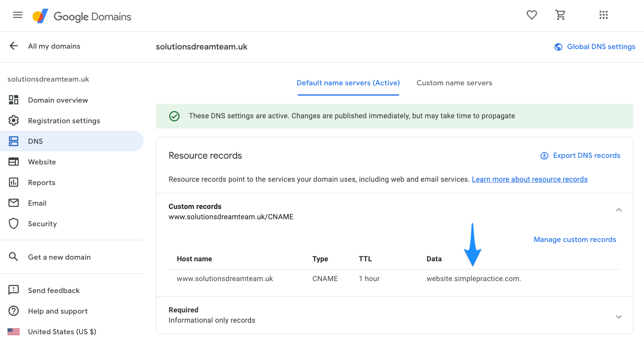Click Manage custom records
This screenshot has width=644, height=340.
click(575, 239)
